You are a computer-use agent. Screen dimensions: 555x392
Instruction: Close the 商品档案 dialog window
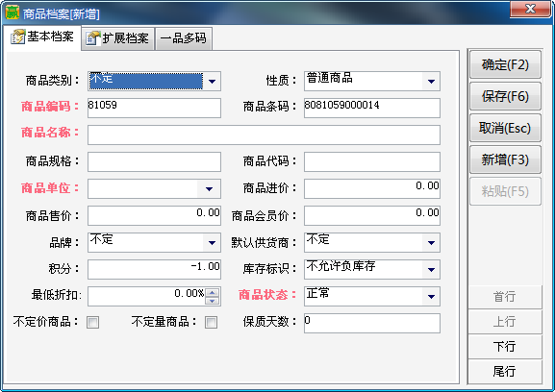coord(530,9)
